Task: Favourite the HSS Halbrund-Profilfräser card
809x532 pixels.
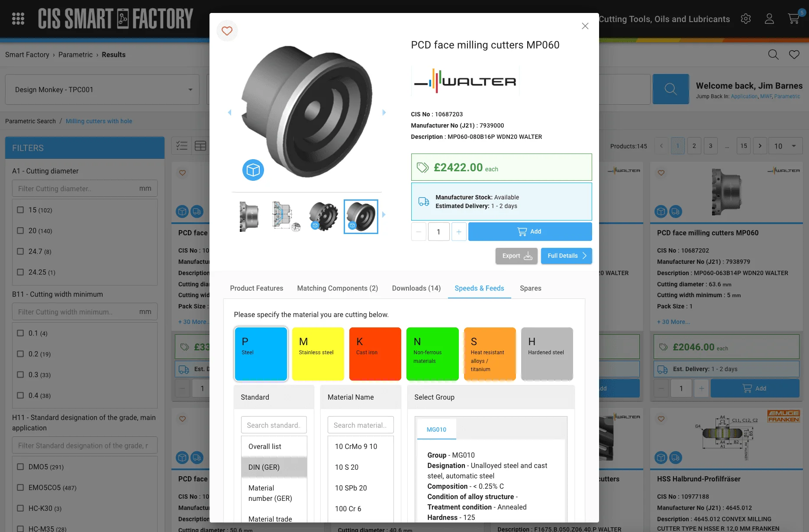Action: point(661,419)
